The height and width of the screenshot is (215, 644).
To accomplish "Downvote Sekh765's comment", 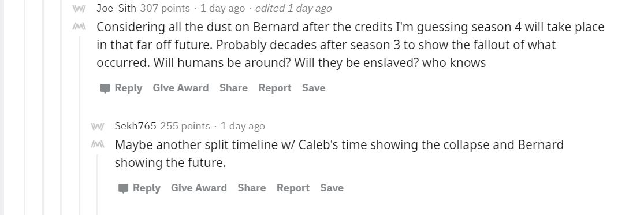I will point(97,144).
